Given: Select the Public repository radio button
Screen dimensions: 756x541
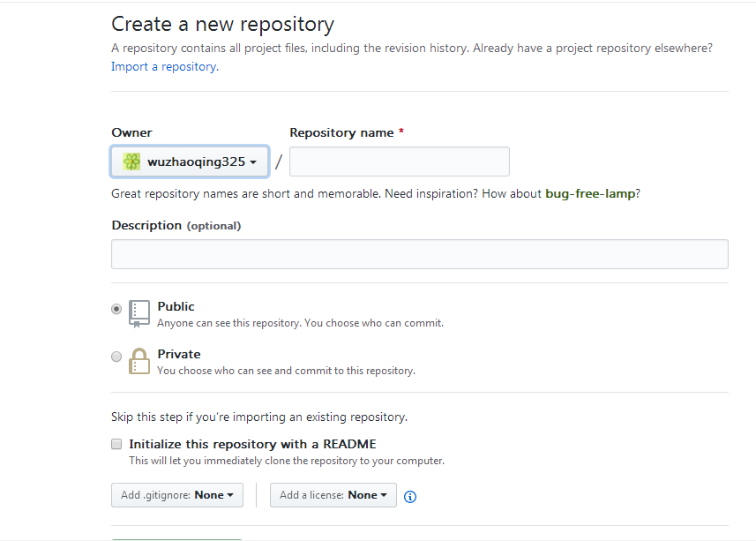Looking at the screenshot, I should coord(116,309).
